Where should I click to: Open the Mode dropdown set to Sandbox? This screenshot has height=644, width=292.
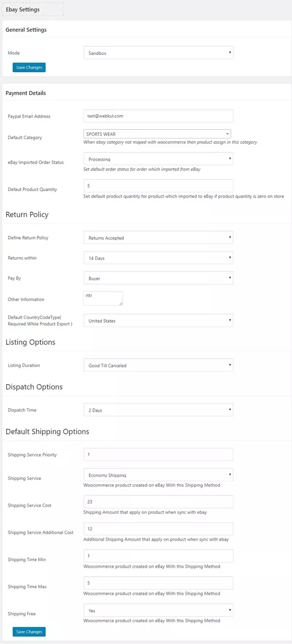(x=158, y=53)
